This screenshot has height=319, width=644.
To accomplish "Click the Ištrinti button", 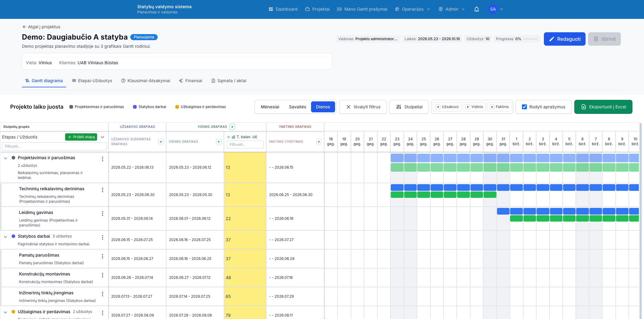I will tap(604, 39).
